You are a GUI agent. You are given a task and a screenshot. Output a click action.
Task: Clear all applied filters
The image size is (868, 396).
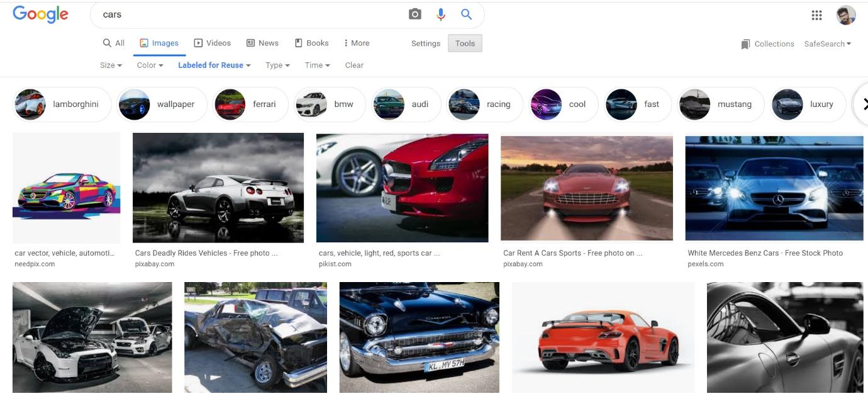pos(354,65)
